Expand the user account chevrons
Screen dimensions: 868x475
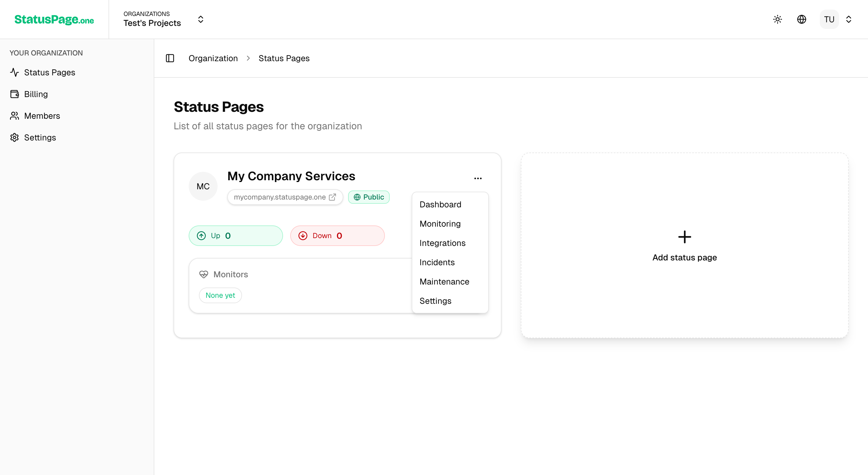point(848,19)
